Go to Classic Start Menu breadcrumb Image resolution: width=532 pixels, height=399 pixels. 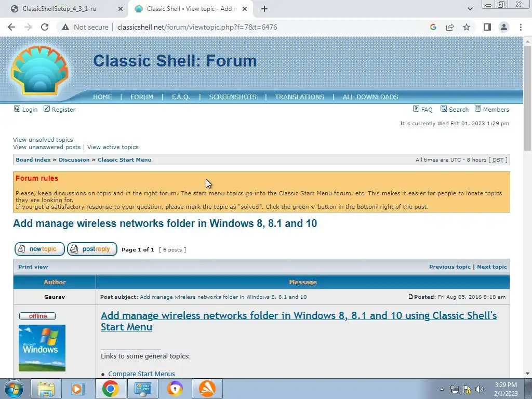pos(125,160)
